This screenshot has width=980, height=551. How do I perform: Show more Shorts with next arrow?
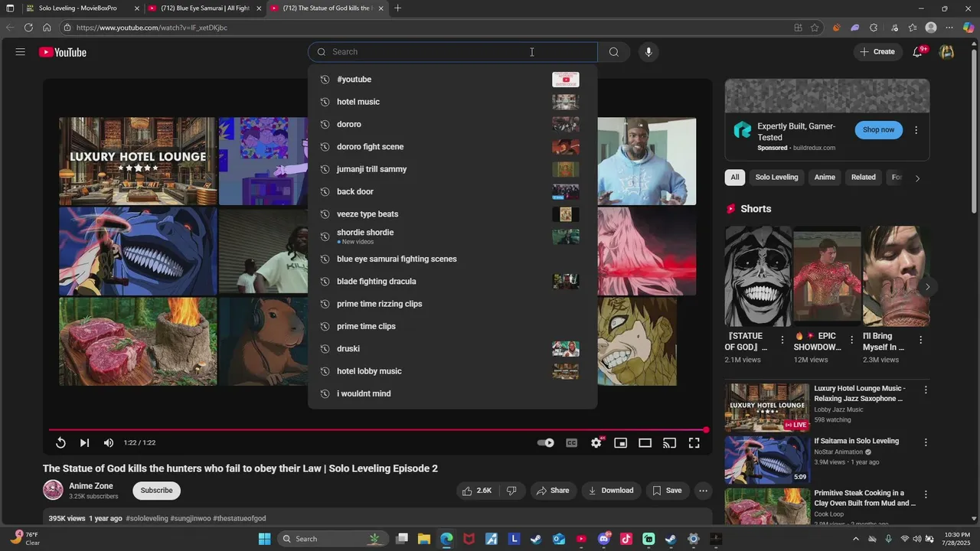coord(927,287)
